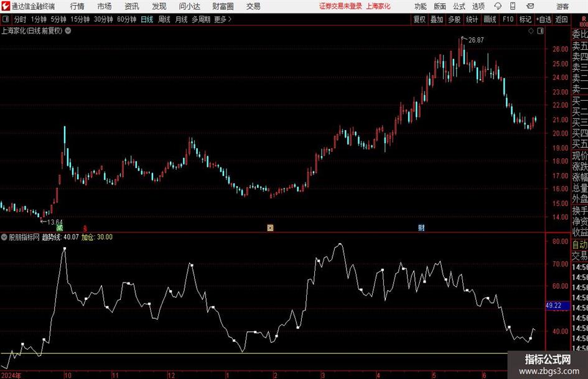Click the red R 1000 badge
The image size is (588, 379).
pyautogui.click(x=584, y=22)
